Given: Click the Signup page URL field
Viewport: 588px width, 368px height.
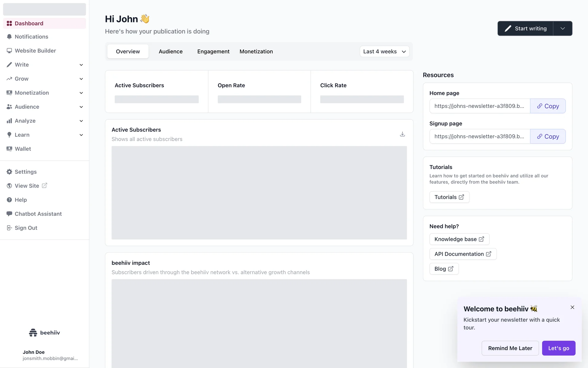Looking at the screenshot, I should 479,136.
